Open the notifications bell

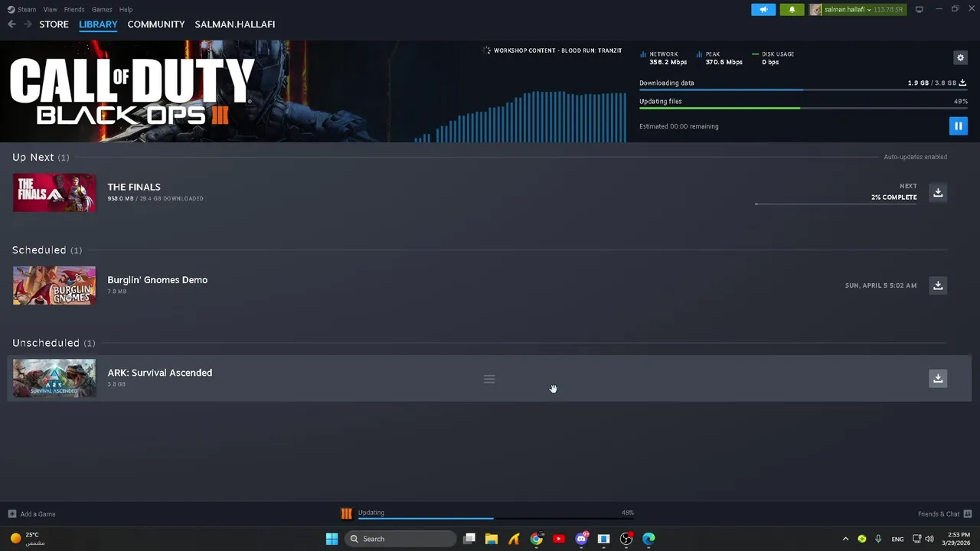[x=792, y=9]
